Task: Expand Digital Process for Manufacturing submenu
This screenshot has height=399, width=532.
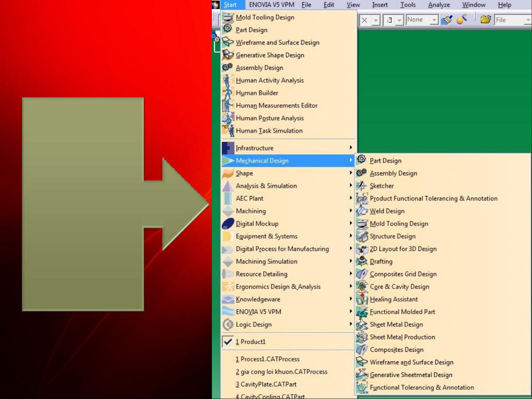Action: [289, 249]
